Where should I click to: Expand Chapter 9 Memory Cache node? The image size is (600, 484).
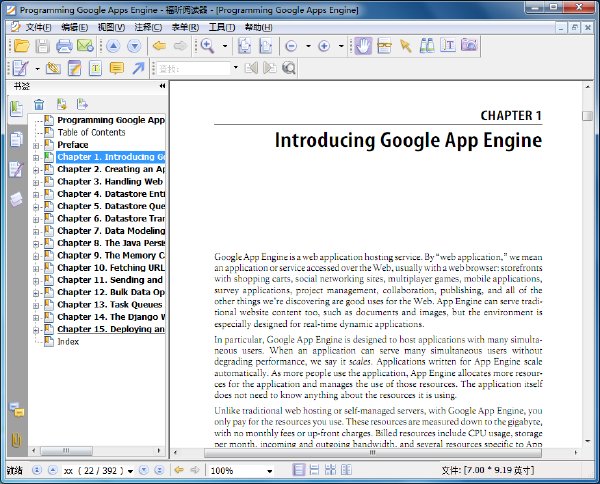click(x=36, y=256)
